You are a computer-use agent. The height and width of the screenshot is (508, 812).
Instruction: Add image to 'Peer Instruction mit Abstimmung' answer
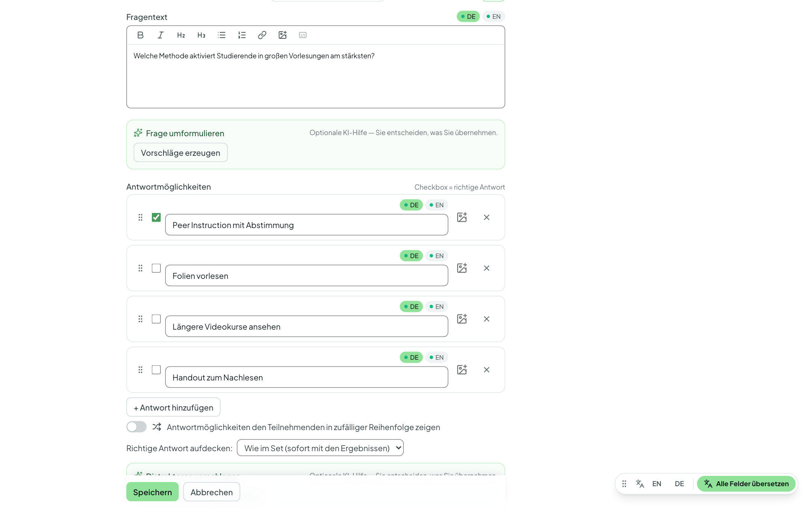[x=462, y=217]
